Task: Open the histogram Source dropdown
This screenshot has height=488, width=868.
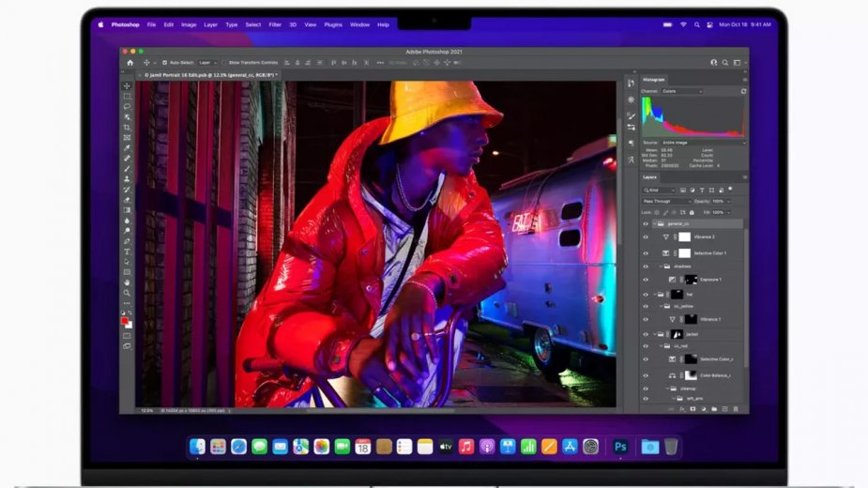Action: 703,143
